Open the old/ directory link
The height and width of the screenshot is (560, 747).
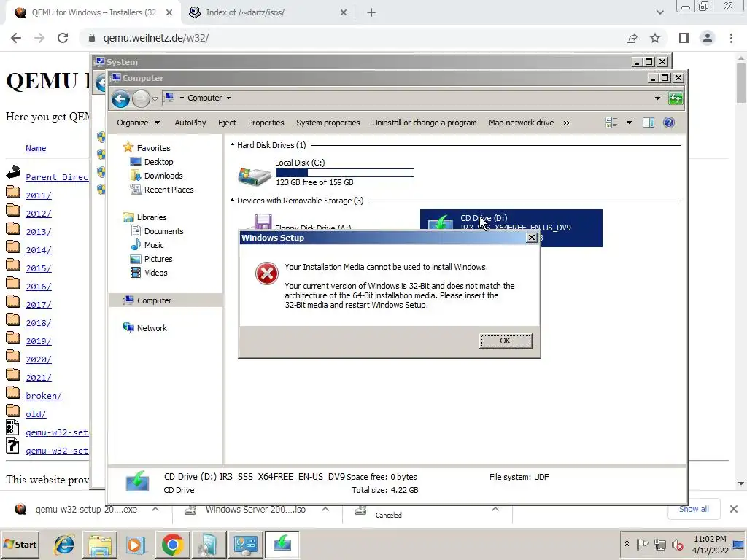click(x=36, y=414)
